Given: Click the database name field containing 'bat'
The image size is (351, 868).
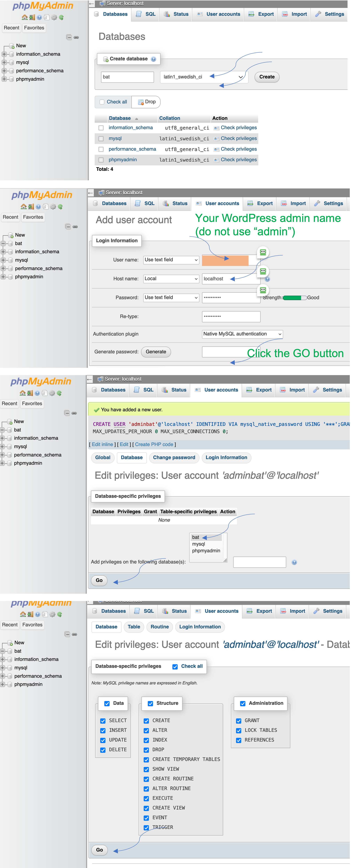Looking at the screenshot, I should (127, 77).
